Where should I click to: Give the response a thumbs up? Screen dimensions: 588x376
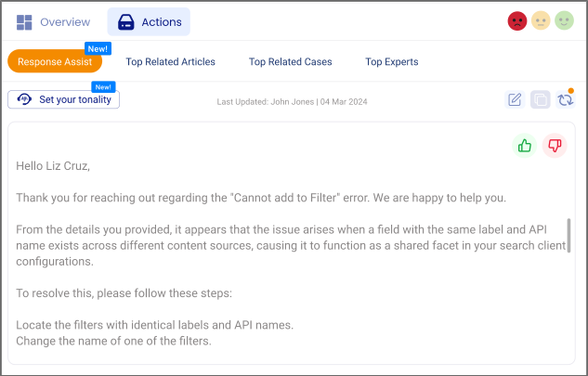pyautogui.click(x=525, y=146)
